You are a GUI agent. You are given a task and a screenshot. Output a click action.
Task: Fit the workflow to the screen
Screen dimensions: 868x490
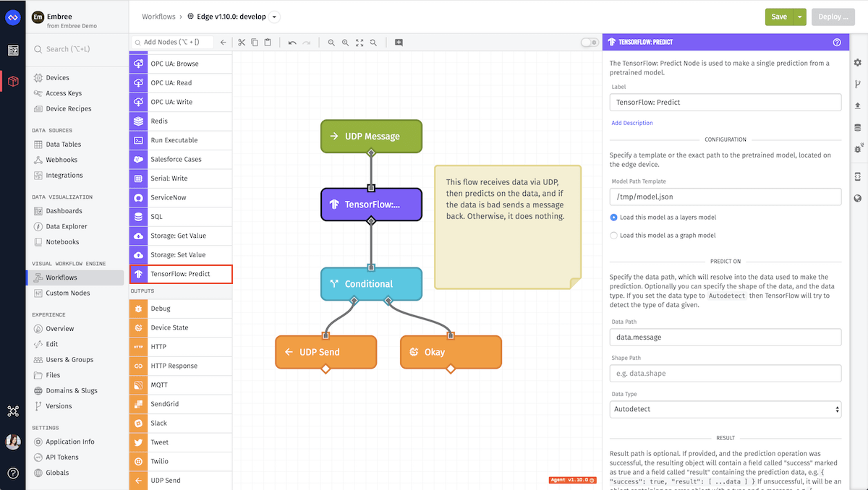pos(359,43)
